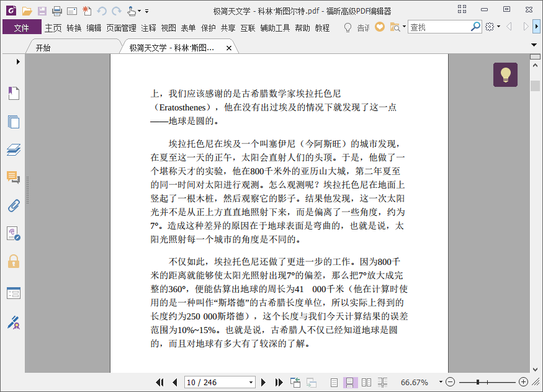Open the 文件 menu
Screen dimensions: 543x392
tap(22, 28)
